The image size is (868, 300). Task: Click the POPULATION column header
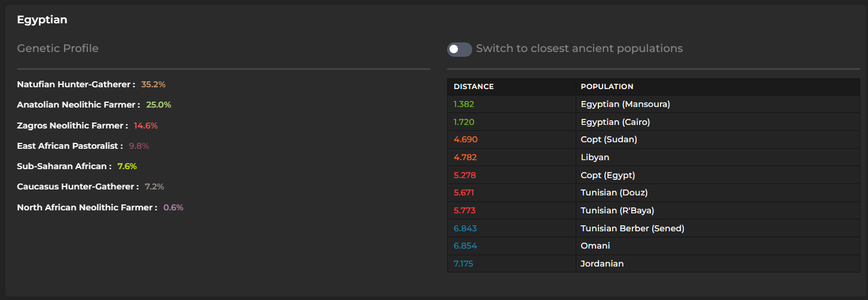[x=607, y=87]
